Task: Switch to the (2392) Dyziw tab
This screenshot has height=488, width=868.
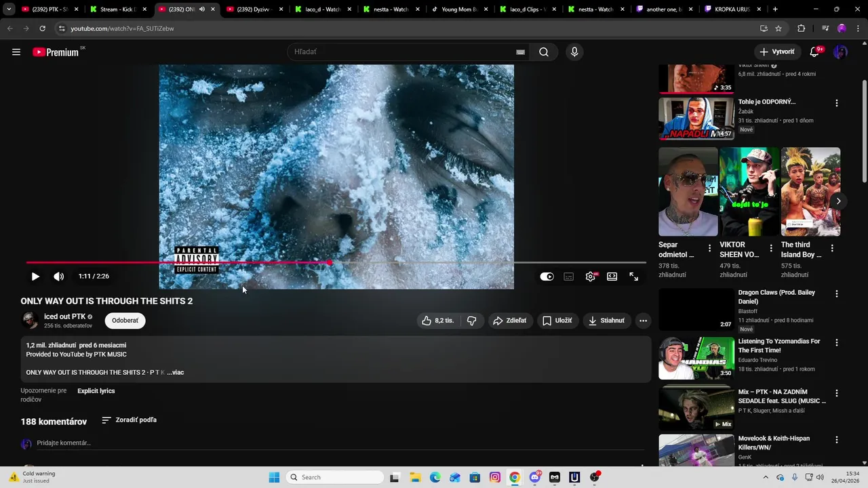Action: click(254, 9)
